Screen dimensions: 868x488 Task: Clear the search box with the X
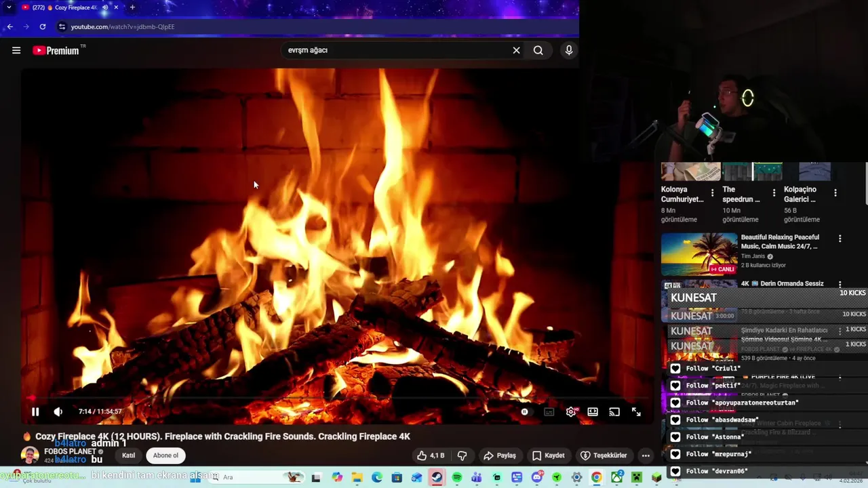click(516, 50)
